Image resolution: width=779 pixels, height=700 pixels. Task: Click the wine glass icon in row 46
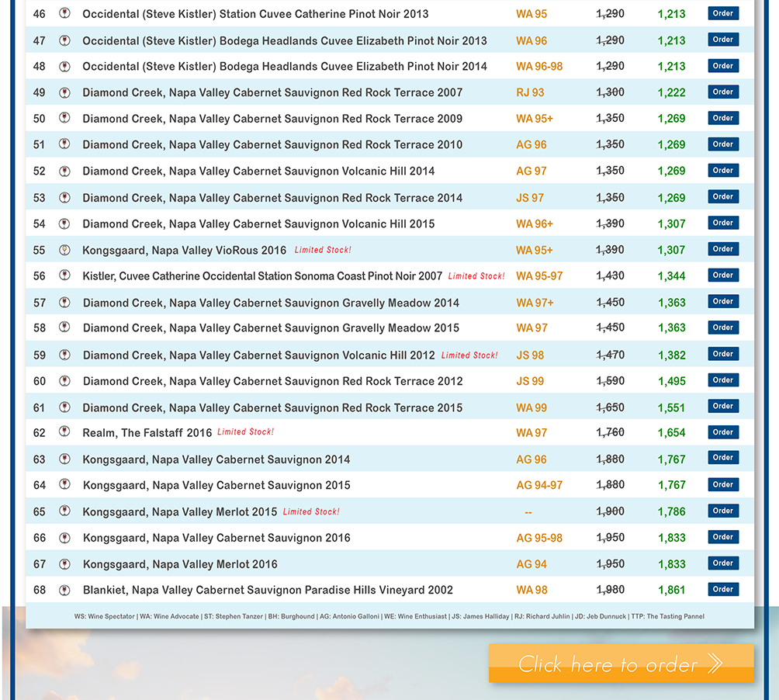coord(64,13)
